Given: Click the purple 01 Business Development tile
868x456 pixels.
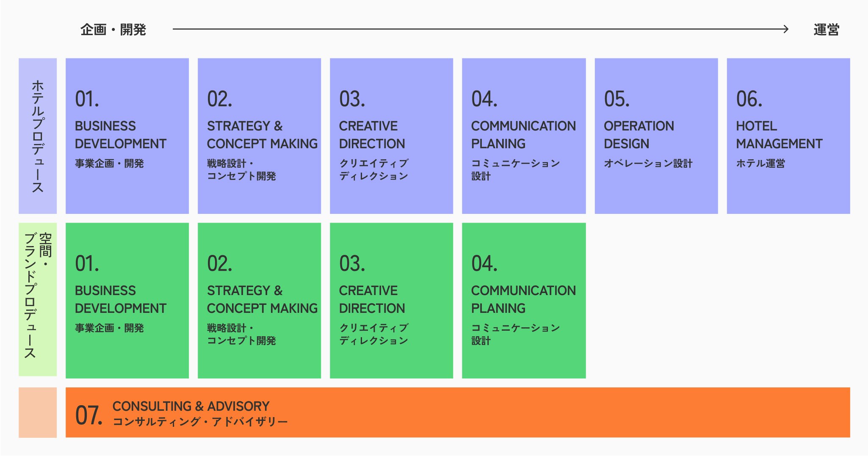Looking at the screenshot, I should [127, 135].
